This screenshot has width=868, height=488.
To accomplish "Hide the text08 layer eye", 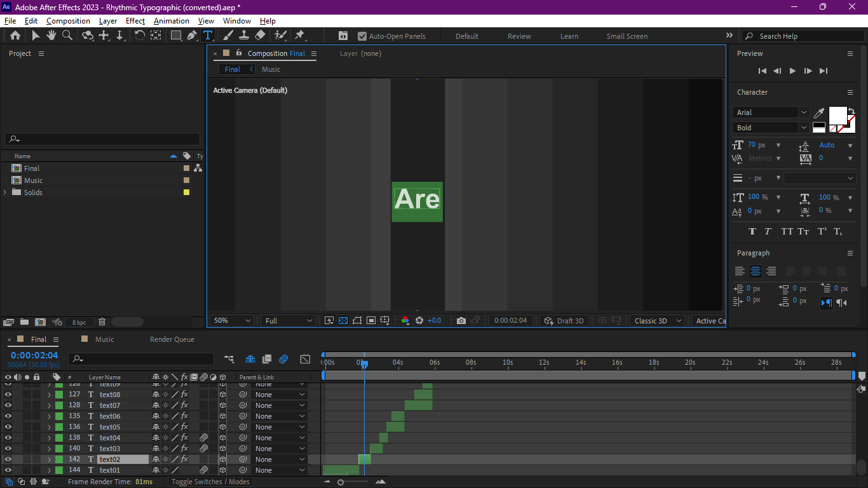I will (x=8, y=395).
